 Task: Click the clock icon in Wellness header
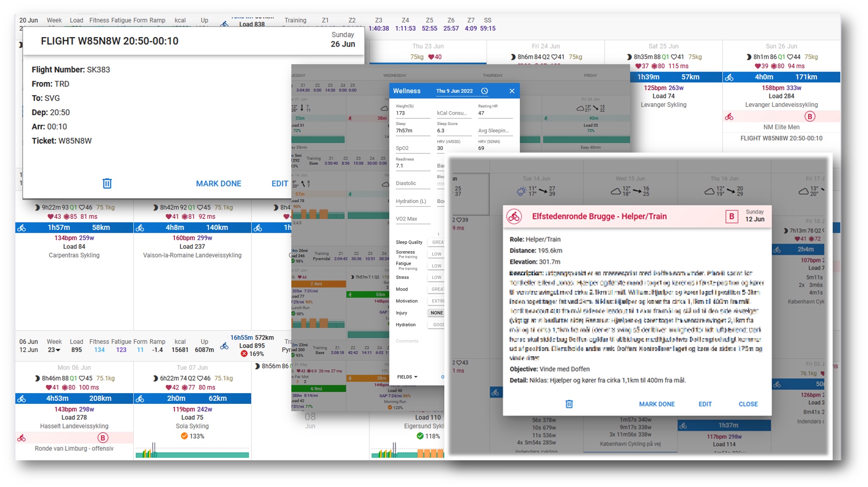point(484,91)
